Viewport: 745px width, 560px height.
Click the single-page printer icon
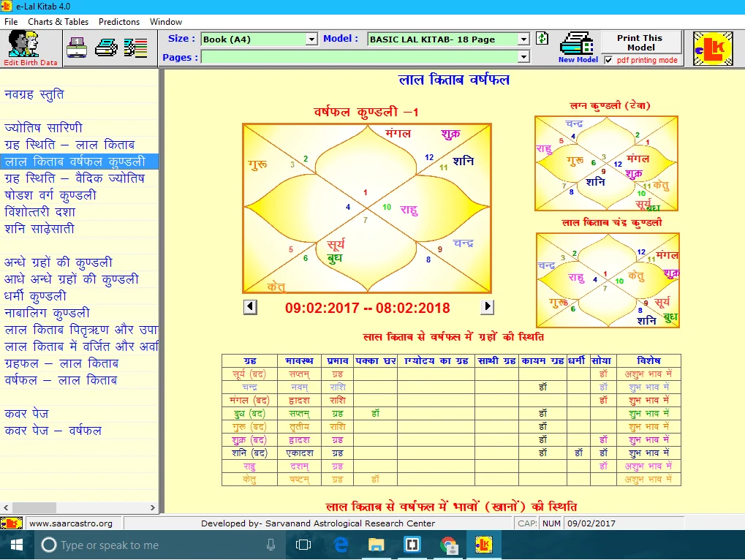tap(77, 48)
